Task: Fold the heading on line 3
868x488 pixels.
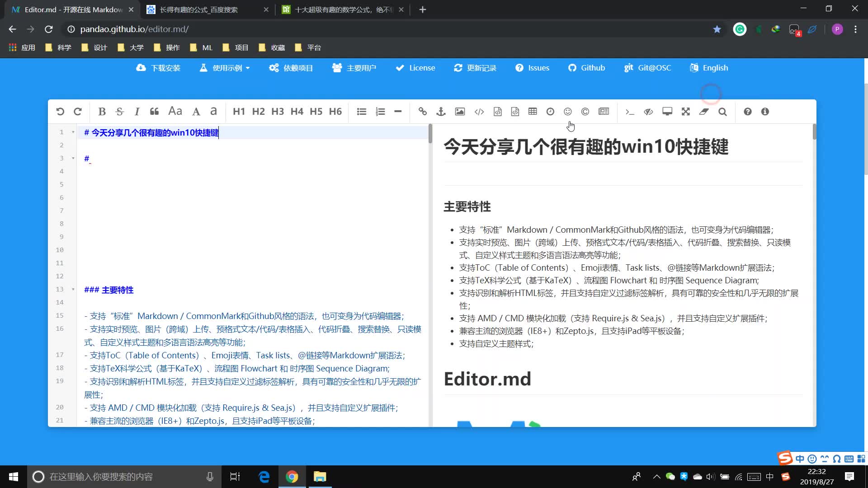Action: tap(73, 158)
